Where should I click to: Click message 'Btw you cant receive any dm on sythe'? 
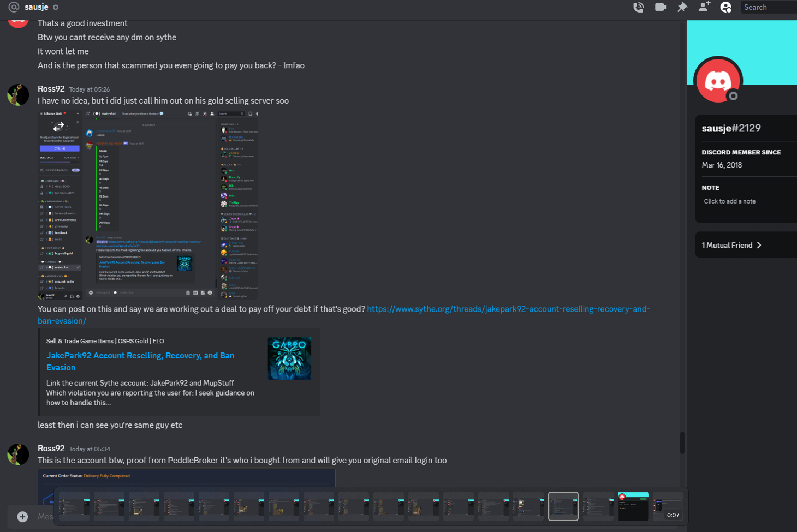107,37
